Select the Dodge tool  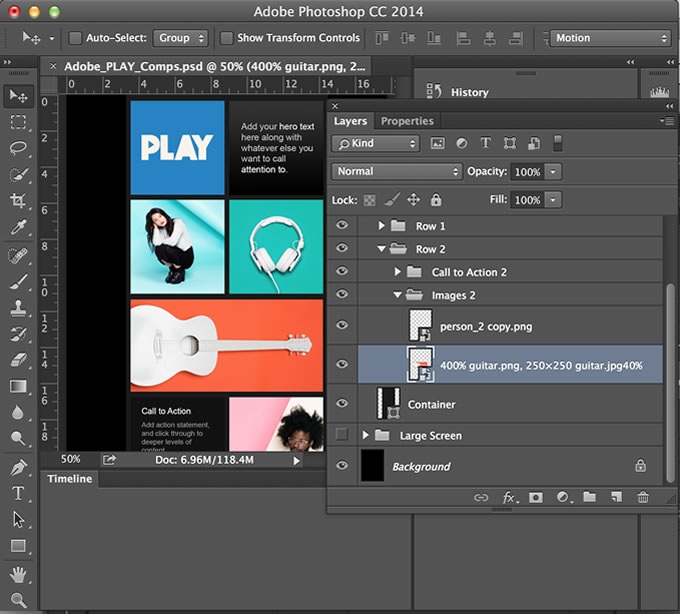pos(18,438)
